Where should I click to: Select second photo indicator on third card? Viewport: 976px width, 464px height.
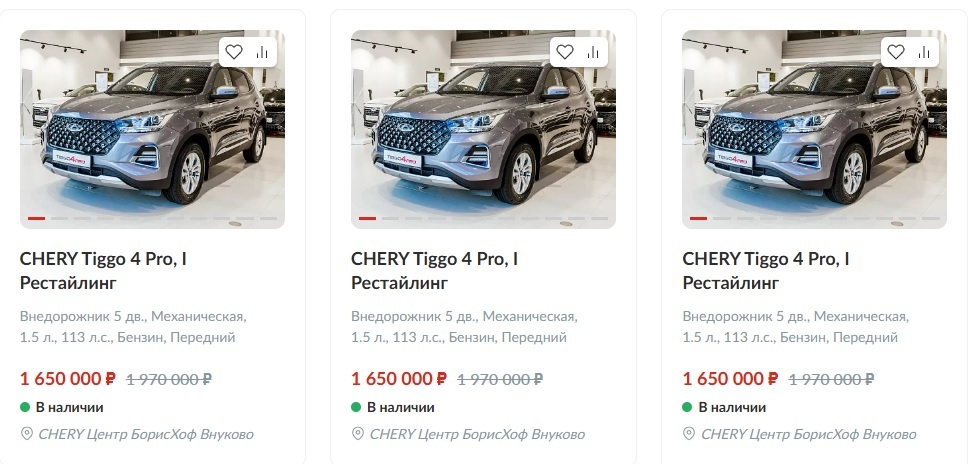coord(722,218)
